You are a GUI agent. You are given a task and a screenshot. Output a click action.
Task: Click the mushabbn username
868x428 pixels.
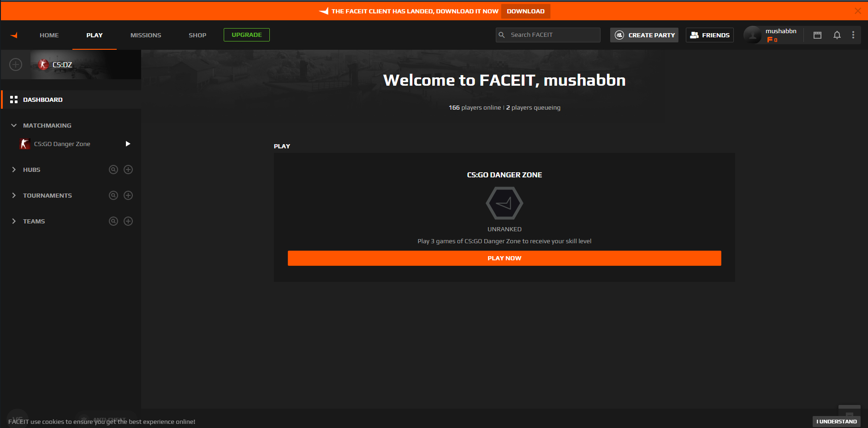pos(781,31)
